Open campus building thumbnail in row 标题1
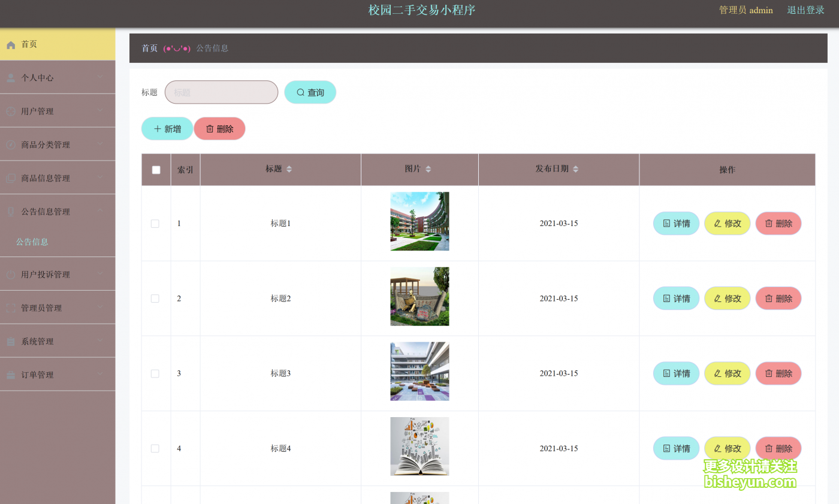This screenshot has height=504, width=839. point(419,221)
